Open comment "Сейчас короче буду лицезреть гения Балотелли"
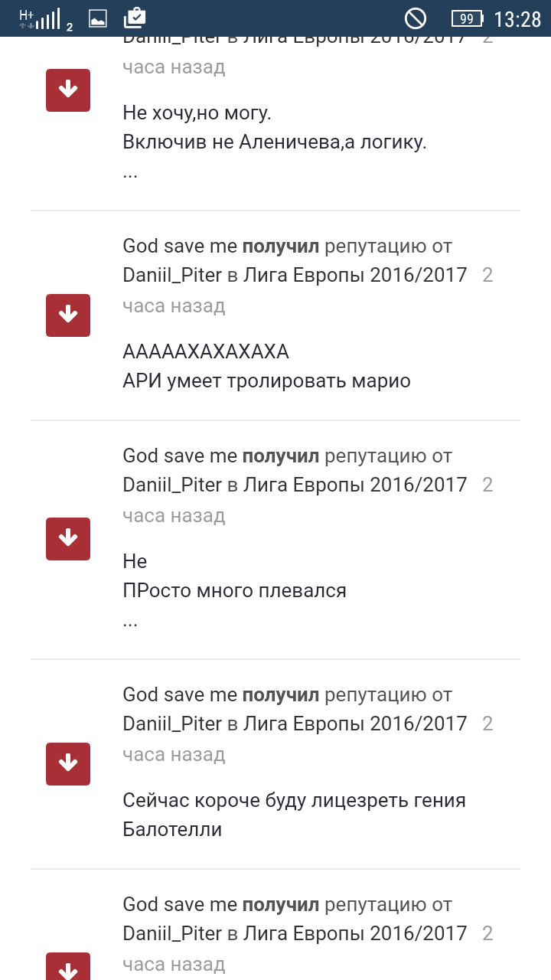Image resolution: width=551 pixels, height=980 pixels. pyautogui.click(x=294, y=815)
